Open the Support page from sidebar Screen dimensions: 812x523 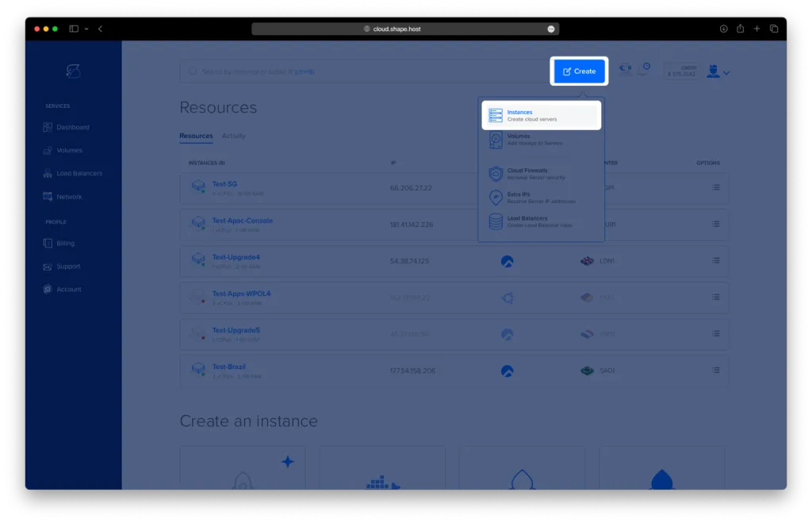pos(67,267)
